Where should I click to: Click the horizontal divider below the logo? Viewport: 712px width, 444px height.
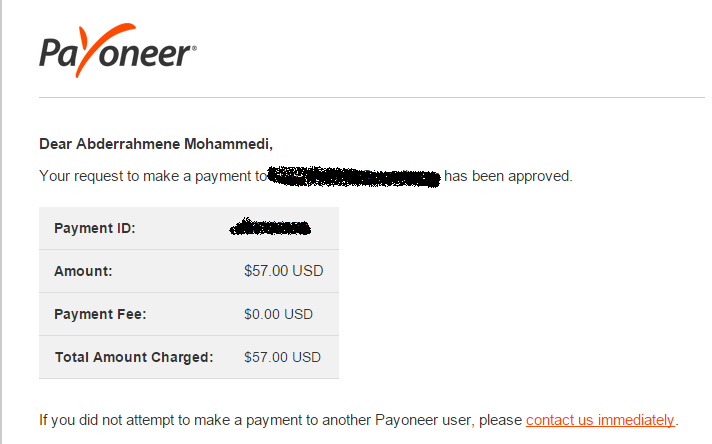tap(371, 97)
